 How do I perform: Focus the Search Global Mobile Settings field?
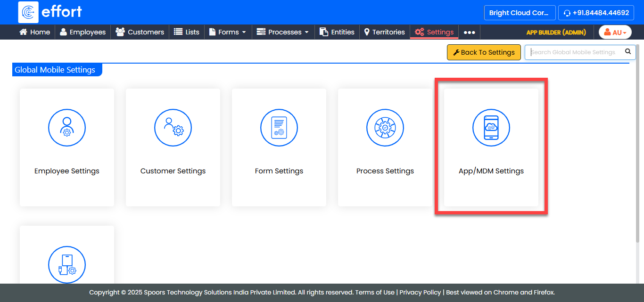[x=574, y=52]
